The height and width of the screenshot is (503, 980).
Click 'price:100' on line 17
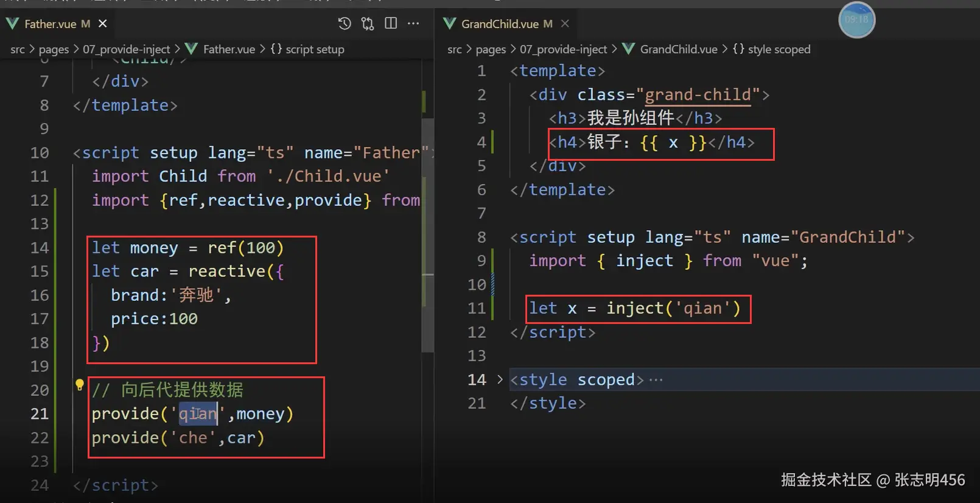[x=154, y=319]
